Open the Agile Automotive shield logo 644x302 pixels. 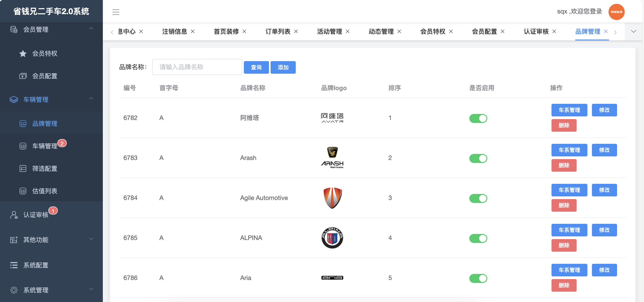(x=332, y=198)
